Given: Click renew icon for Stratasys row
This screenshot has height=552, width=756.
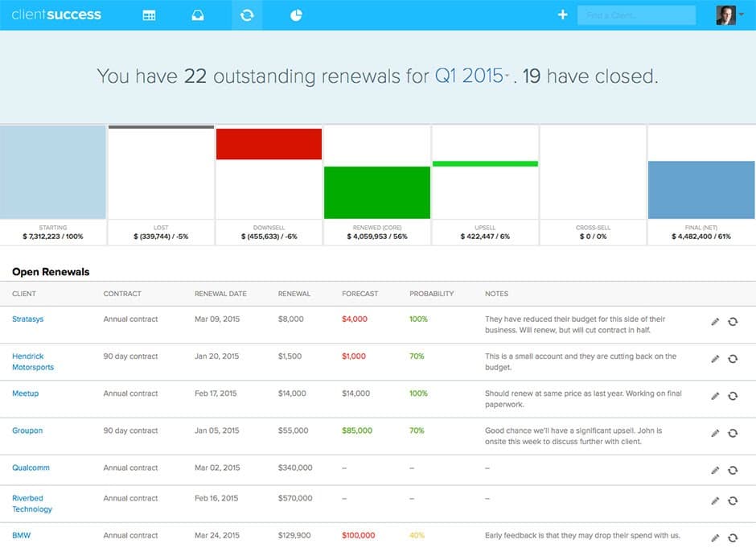Looking at the screenshot, I should pyautogui.click(x=733, y=322).
